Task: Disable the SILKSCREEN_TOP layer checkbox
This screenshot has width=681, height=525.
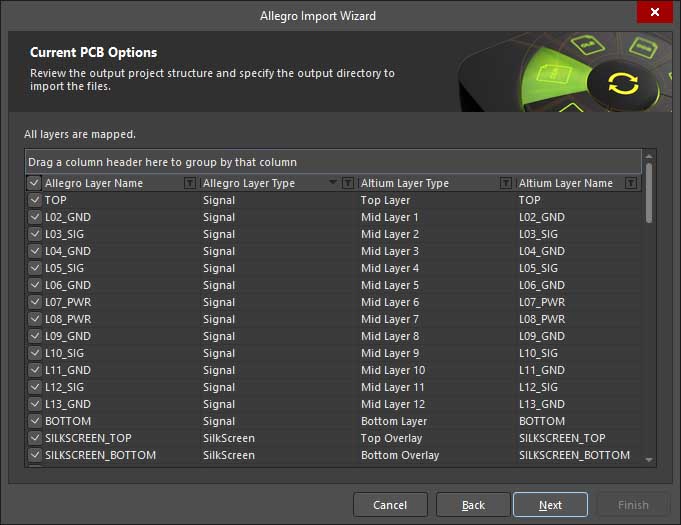Action: tap(35, 438)
